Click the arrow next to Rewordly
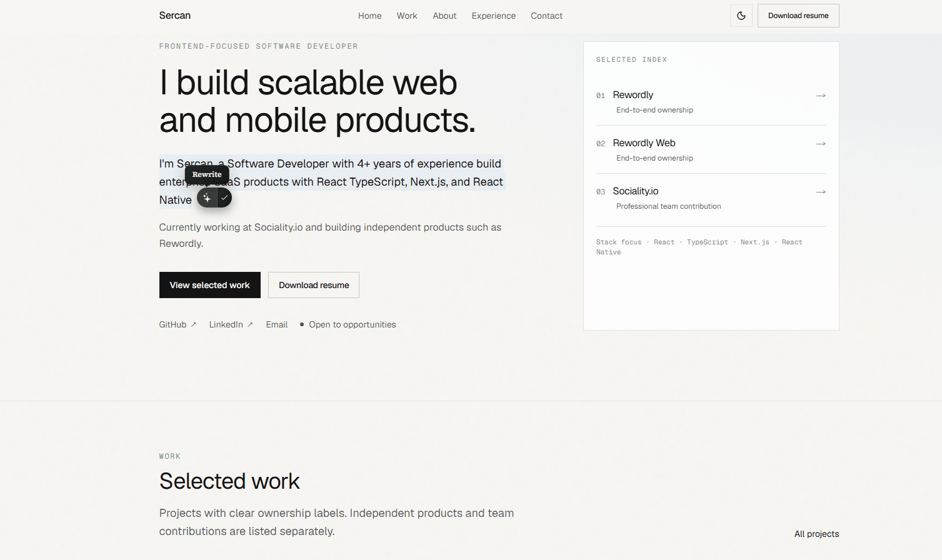Screen dimensions: 942x560 (821, 96)
